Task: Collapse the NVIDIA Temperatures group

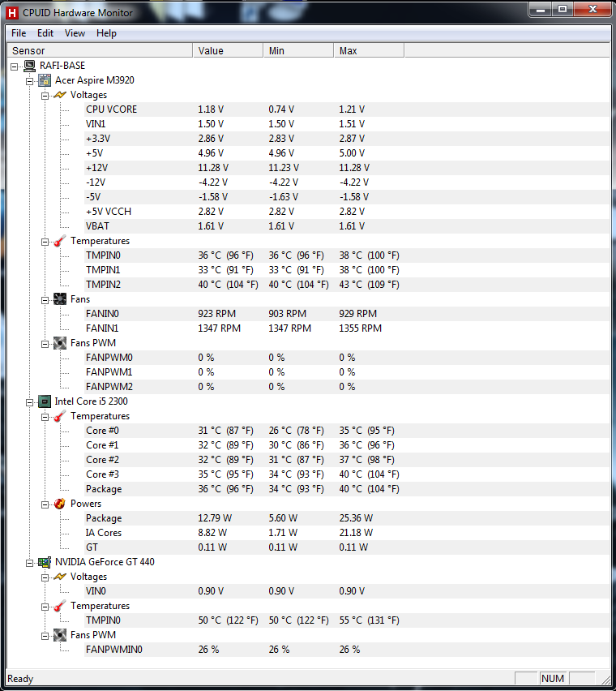Action: (45, 607)
